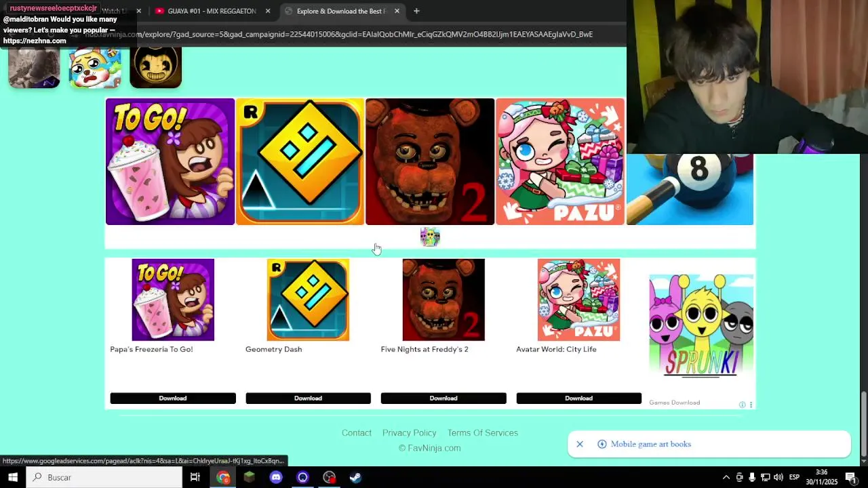Open the Privacy Policy link

point(409,433)
